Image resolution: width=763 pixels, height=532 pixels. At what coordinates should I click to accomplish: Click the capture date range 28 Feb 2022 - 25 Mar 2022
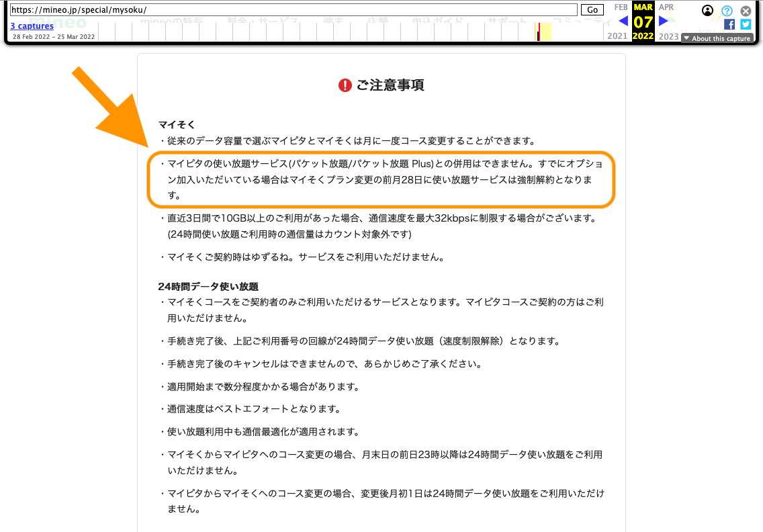pos(54,36)
